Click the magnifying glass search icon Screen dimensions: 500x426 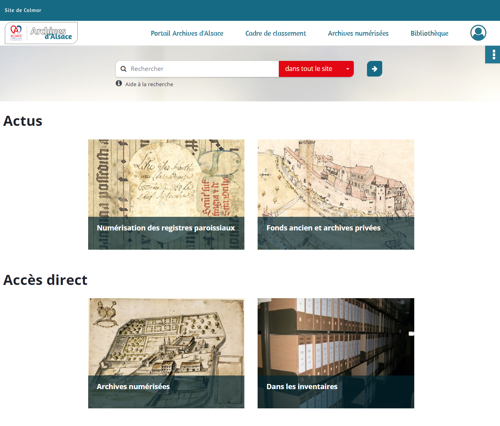click(123, 69)
